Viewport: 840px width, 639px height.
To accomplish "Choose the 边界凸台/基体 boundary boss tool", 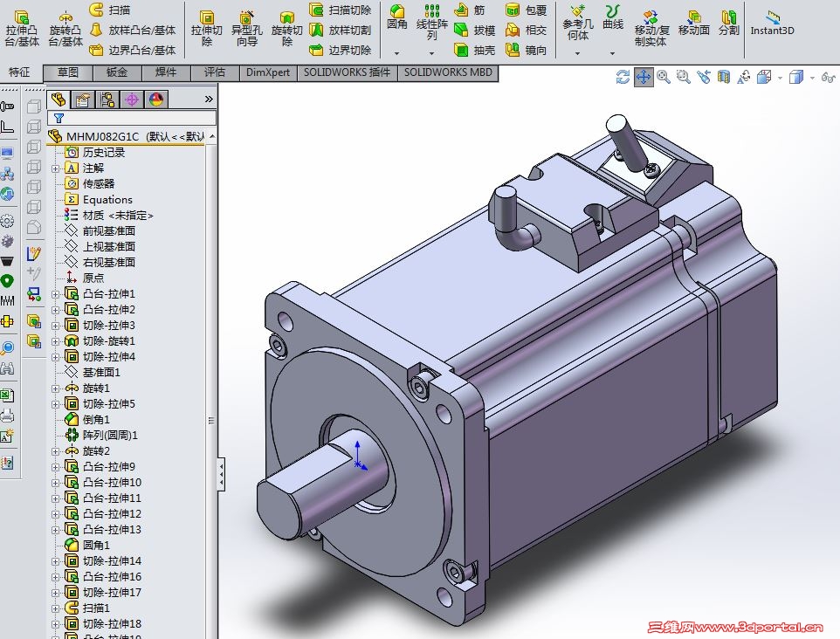I will point(133,51).
